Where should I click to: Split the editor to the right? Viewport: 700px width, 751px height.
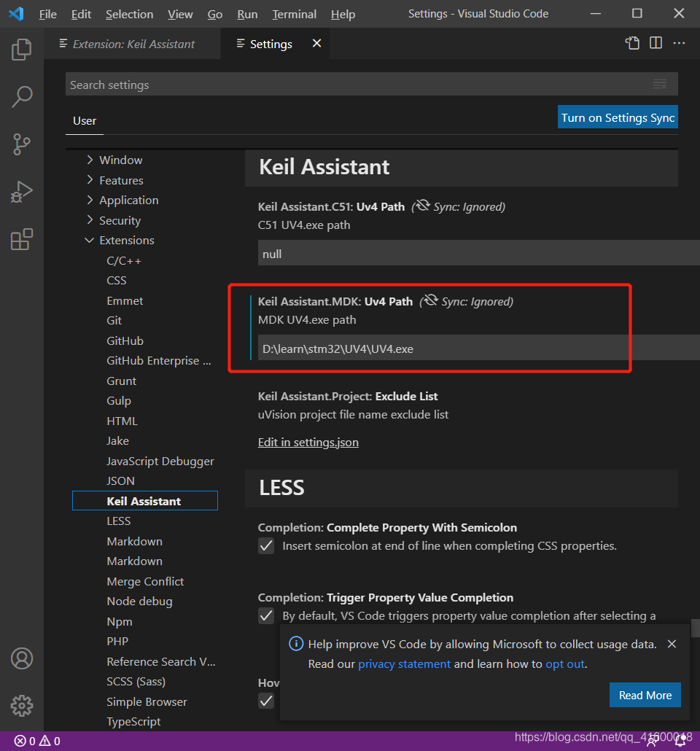point(656,43)
